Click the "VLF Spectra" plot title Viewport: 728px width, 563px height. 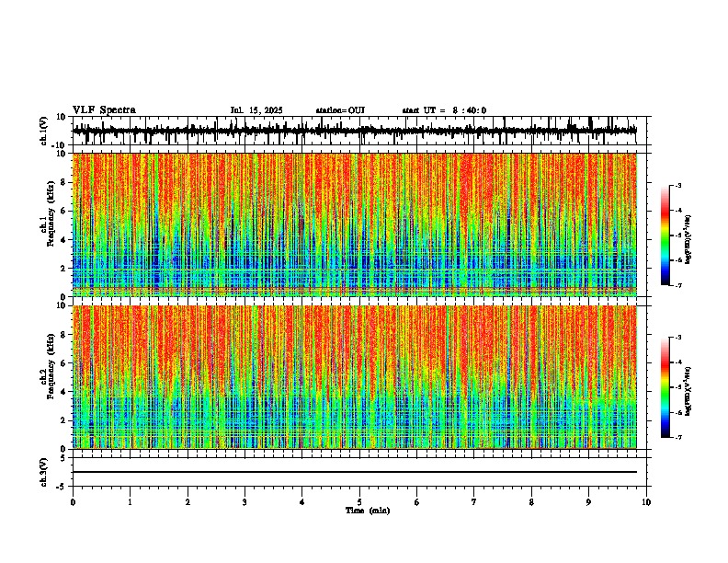point(104,110)
